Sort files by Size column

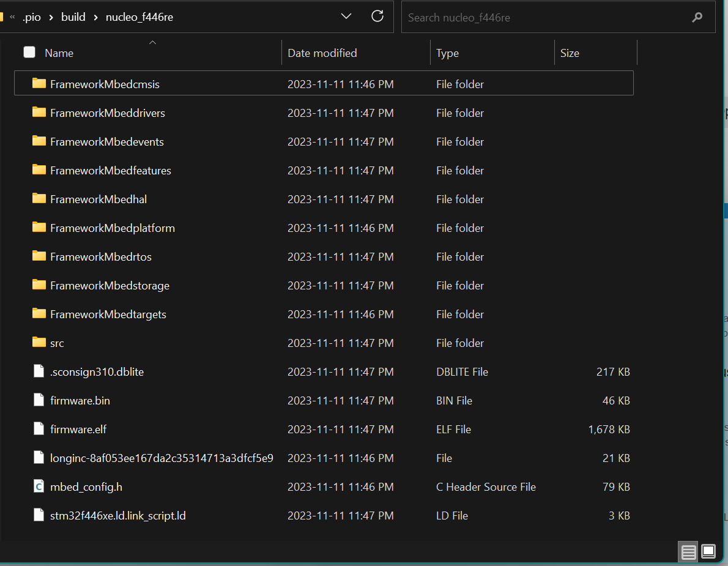click(570, 53)
